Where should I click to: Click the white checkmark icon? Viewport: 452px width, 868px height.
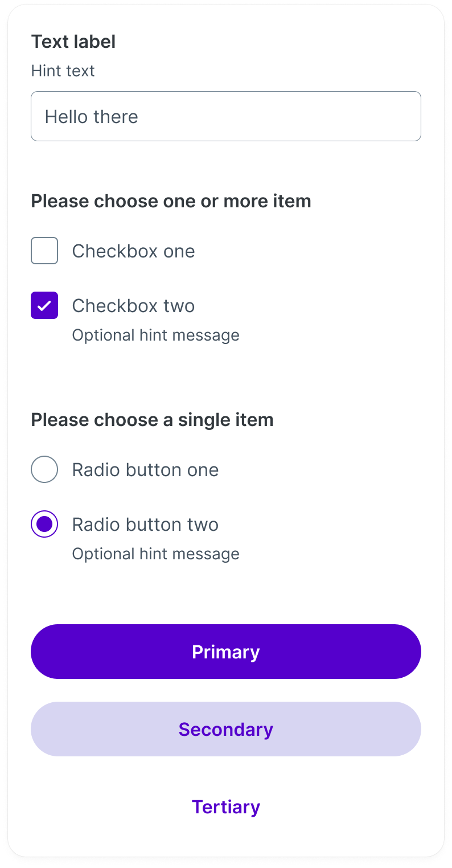pos(44,305)
